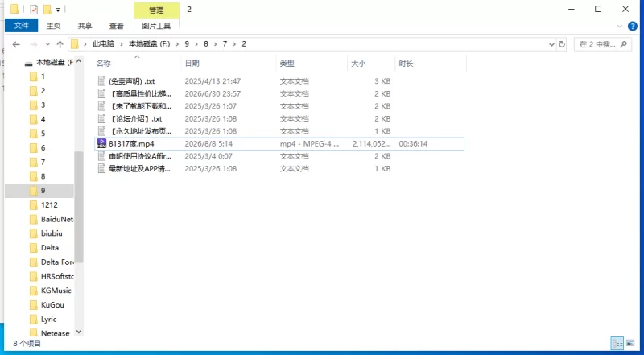Open the BaiduNet folder in the sidebar
Viewport: 644px width, 355px height.
pos(57,220)
